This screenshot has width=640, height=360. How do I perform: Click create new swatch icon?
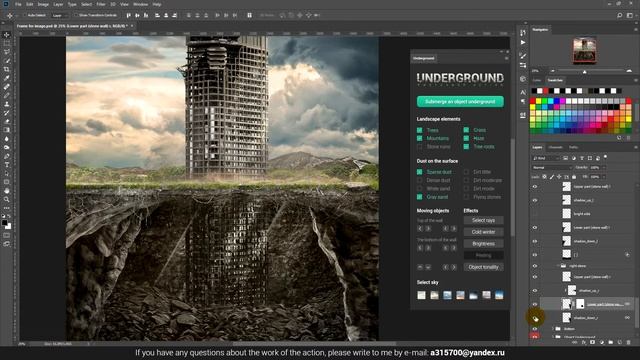point(620,138)
